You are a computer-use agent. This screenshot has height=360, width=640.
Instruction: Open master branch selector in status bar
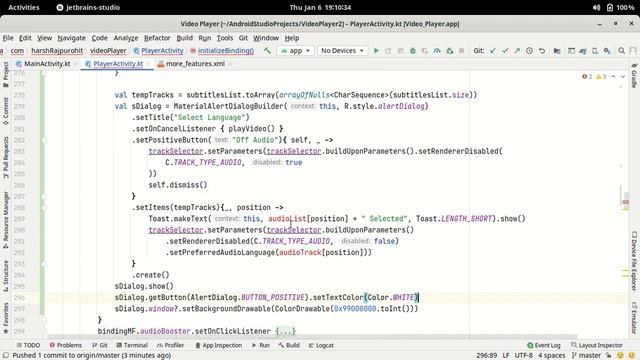coord(587,356)
